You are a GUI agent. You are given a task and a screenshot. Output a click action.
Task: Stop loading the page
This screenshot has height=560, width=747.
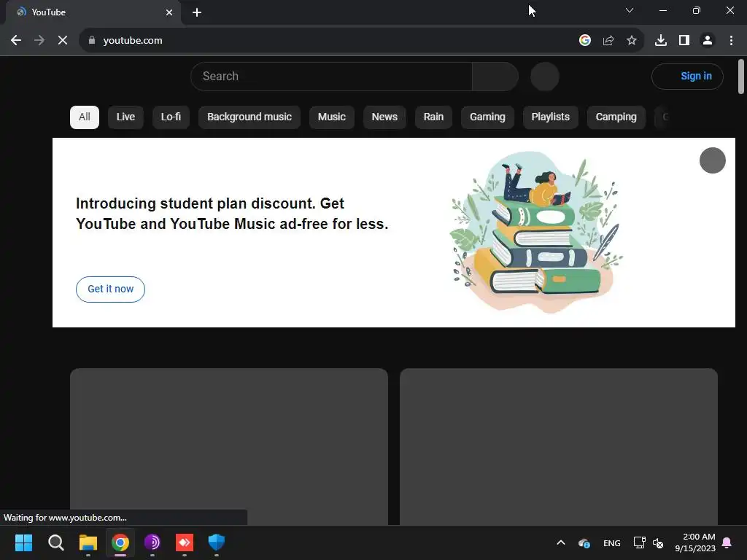tap(63, 41)
